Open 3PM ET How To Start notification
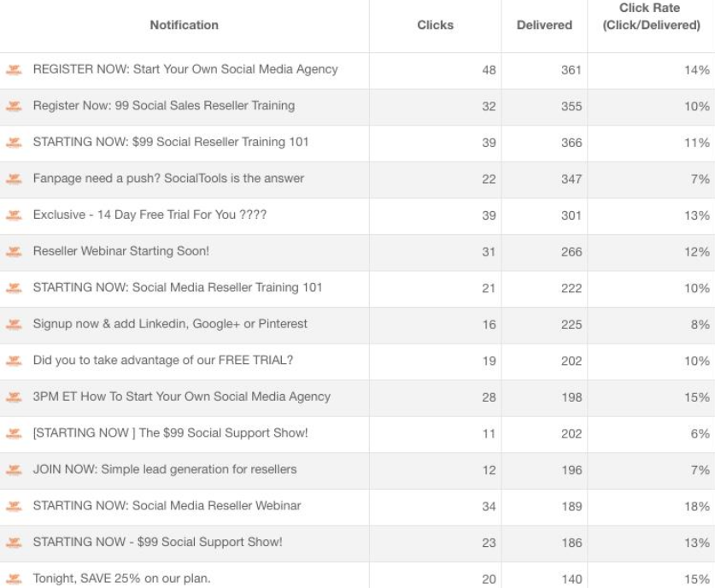Viewport: 715px width, 588px height. click(x=181, y=397)
